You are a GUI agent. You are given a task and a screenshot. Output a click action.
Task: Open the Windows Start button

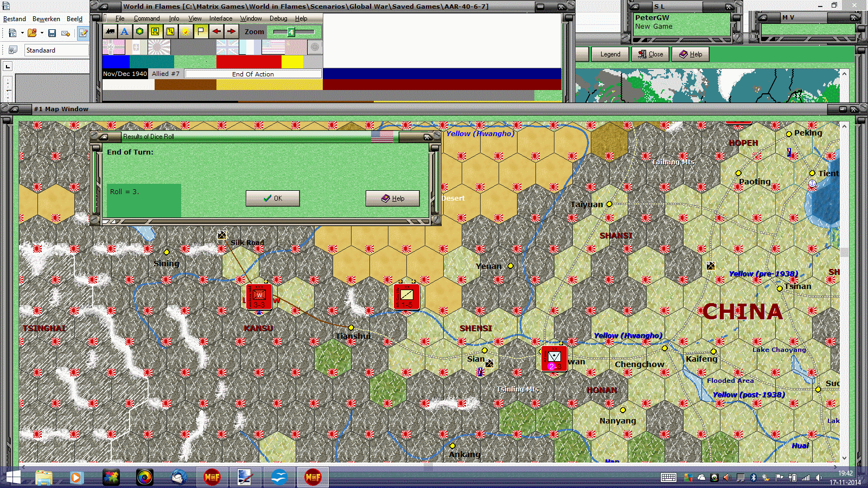pos(13,478)
